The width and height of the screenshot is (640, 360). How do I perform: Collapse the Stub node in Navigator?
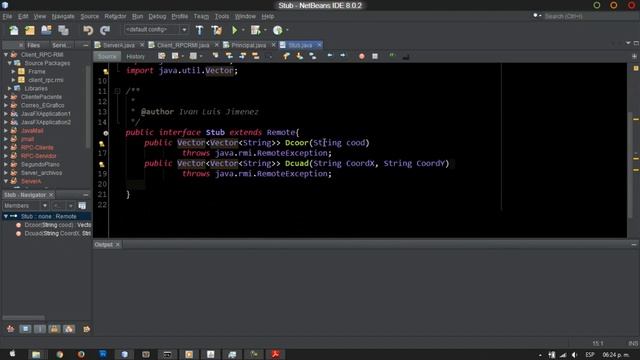[6, 216]
